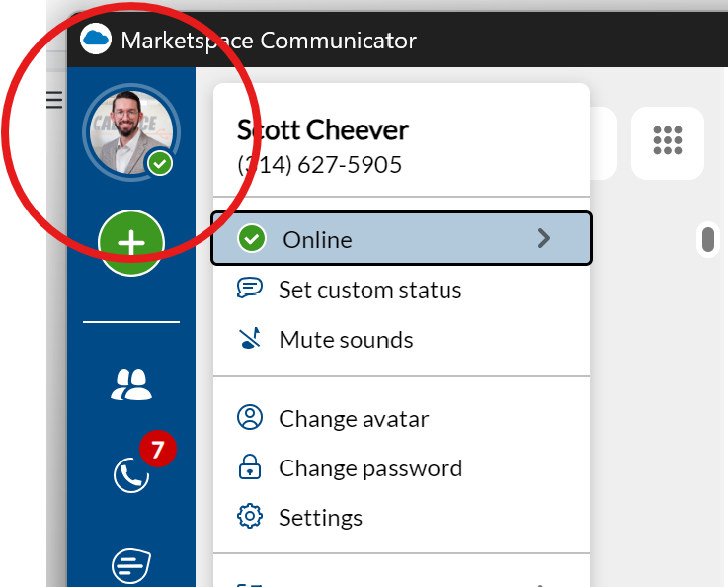
Task: Open the chat messages sidebar icon
Action: tap(131, 566)
